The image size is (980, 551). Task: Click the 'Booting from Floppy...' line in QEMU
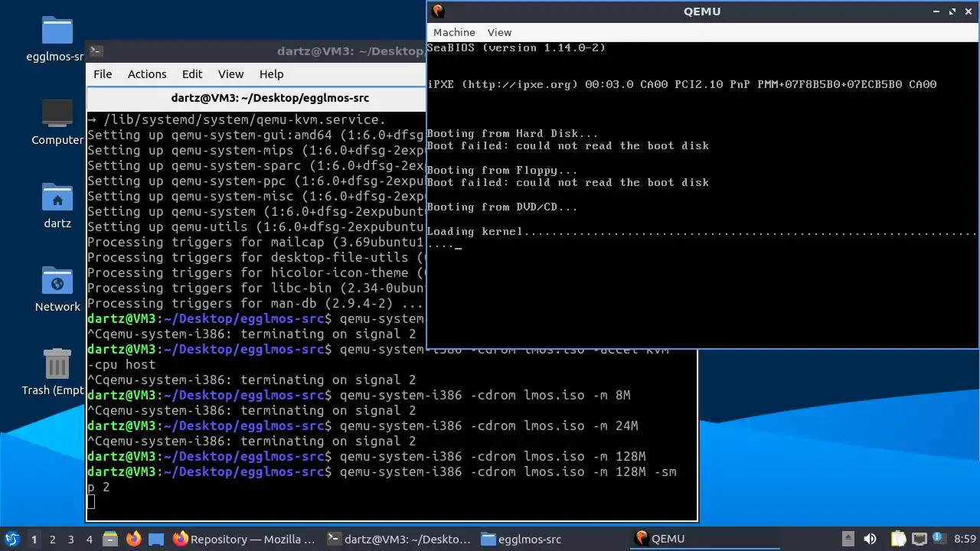502,170
